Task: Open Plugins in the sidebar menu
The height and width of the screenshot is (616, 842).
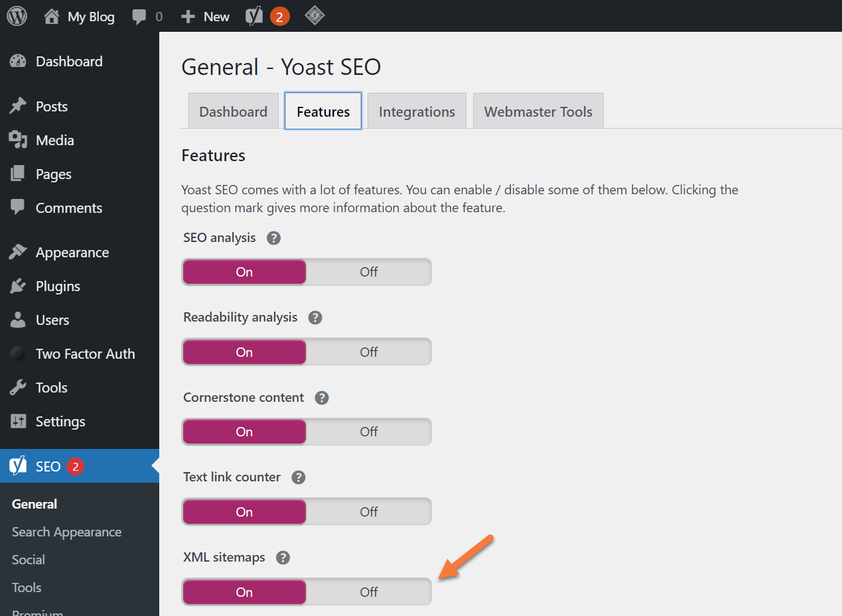Action: coord(58,286)
